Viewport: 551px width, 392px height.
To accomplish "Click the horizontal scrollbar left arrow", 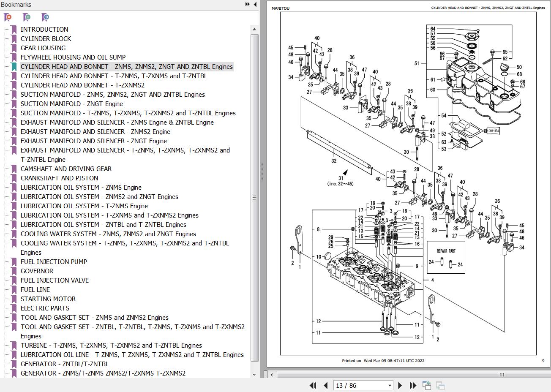I will tap(271, 374).
